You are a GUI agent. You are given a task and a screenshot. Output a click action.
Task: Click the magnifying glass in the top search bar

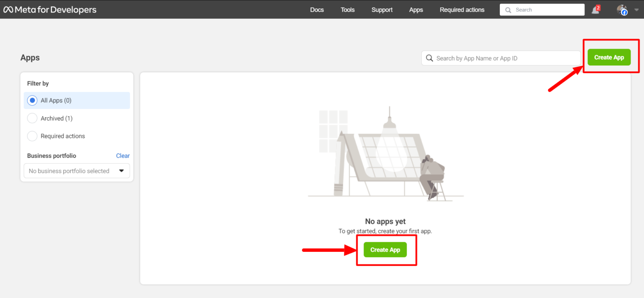508,9
